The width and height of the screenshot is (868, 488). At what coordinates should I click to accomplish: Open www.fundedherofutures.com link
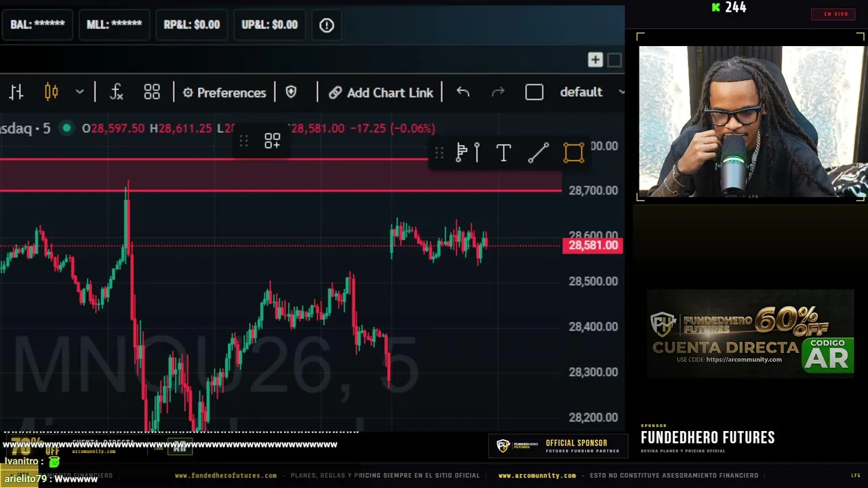(226, 476)
